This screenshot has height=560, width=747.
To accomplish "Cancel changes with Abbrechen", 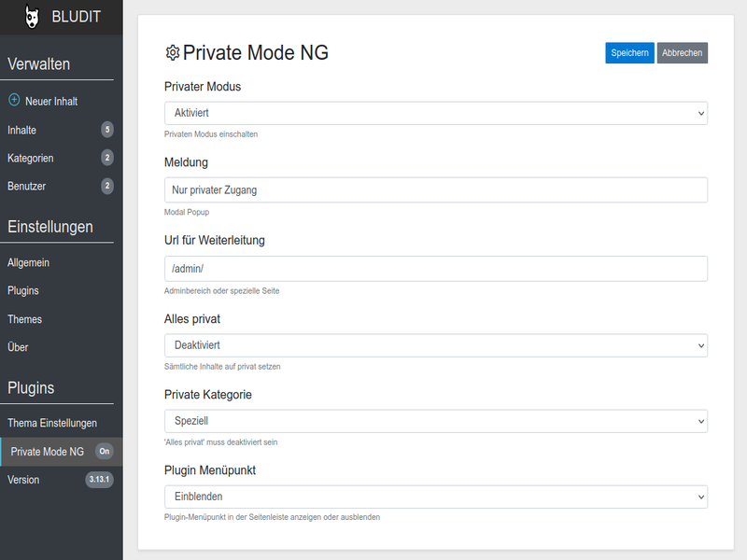I will [x=683, y=53].
